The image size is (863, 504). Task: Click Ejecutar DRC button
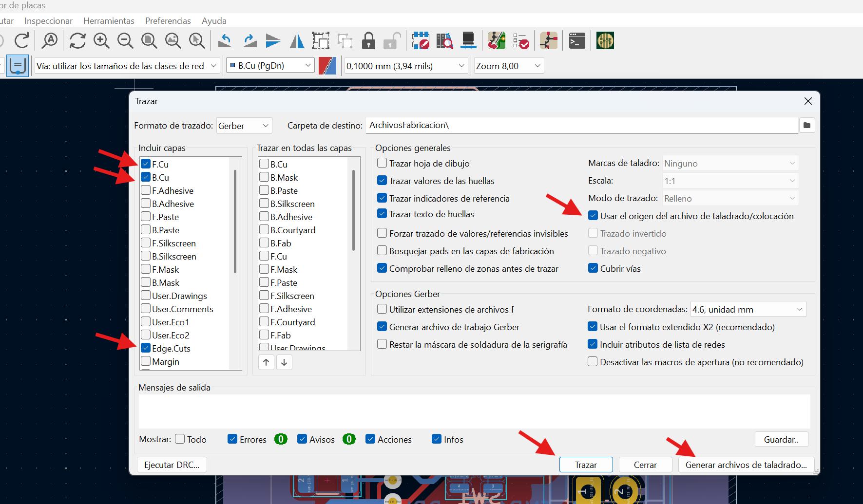(x=172, y=465)
